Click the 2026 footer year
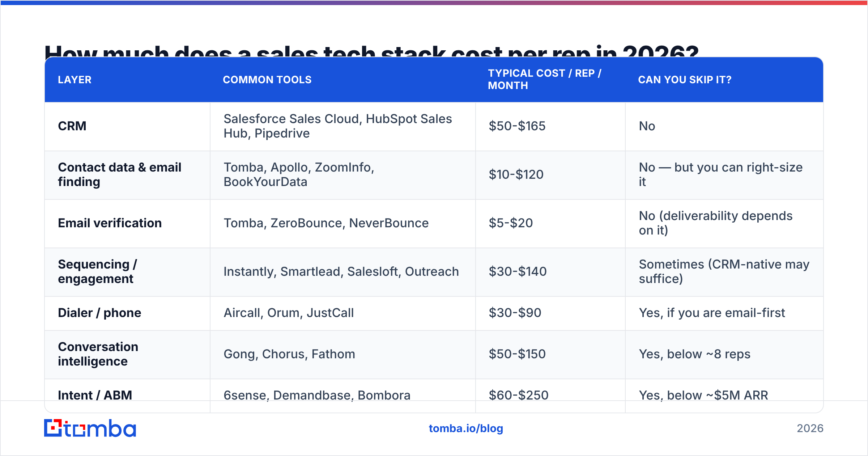Image resolution: width=868 pixels, height=456 pixels. [810, 428]
